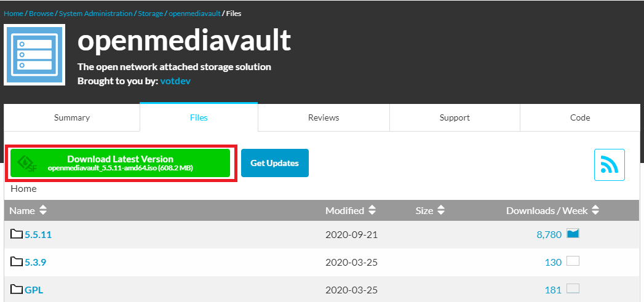Open the Code tab

580,117
